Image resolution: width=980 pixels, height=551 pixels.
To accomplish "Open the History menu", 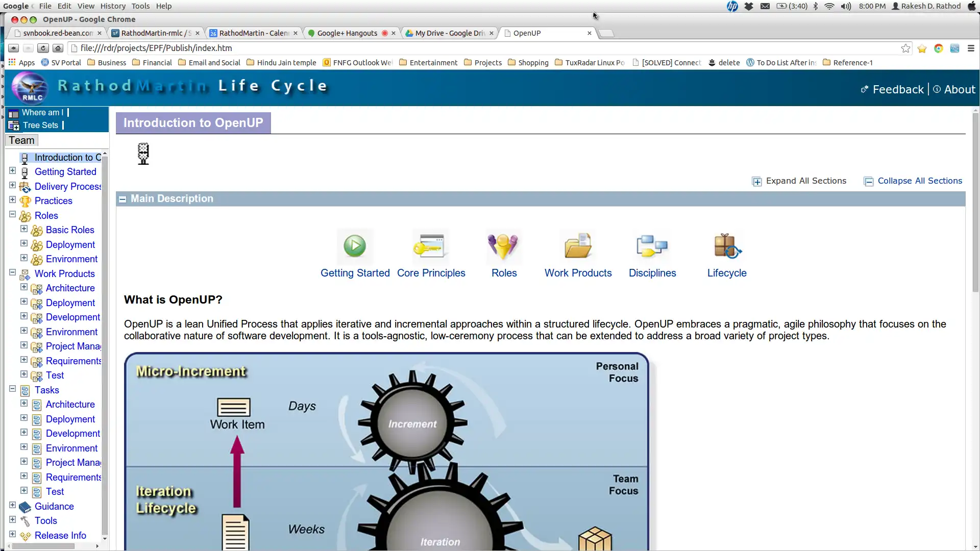I will pyautogui.click(x=113, y=6).
